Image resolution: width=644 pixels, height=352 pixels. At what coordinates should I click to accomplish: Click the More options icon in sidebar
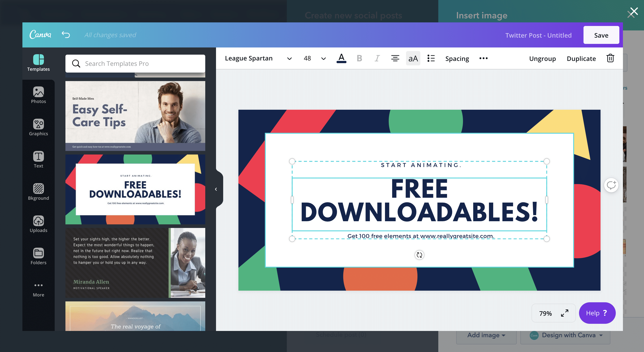[x=38, y=285]
